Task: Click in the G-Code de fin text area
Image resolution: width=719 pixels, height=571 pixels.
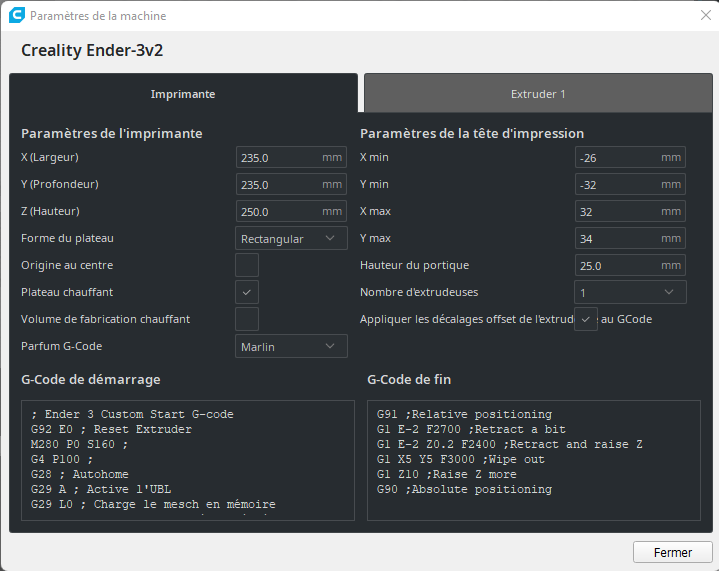Action: pos(534,460)
